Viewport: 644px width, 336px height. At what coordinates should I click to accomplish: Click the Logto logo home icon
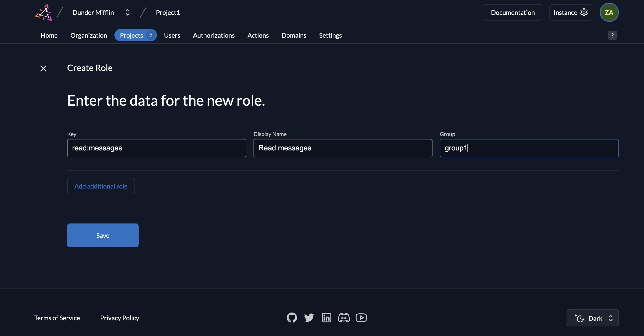point(44,12)
